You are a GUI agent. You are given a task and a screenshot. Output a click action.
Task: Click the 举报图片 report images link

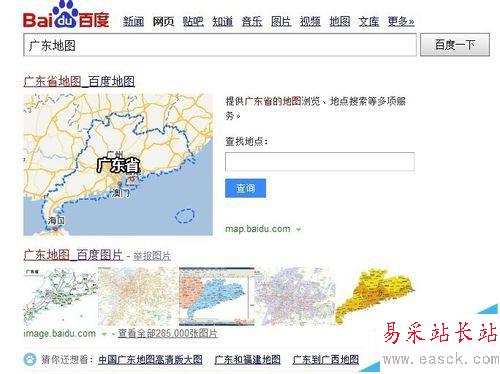coord(152,256)
